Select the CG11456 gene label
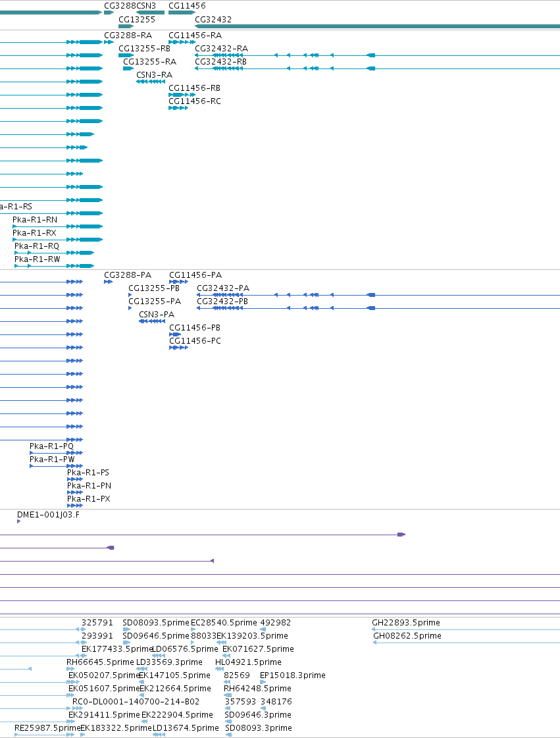 (x=187, y=6)
